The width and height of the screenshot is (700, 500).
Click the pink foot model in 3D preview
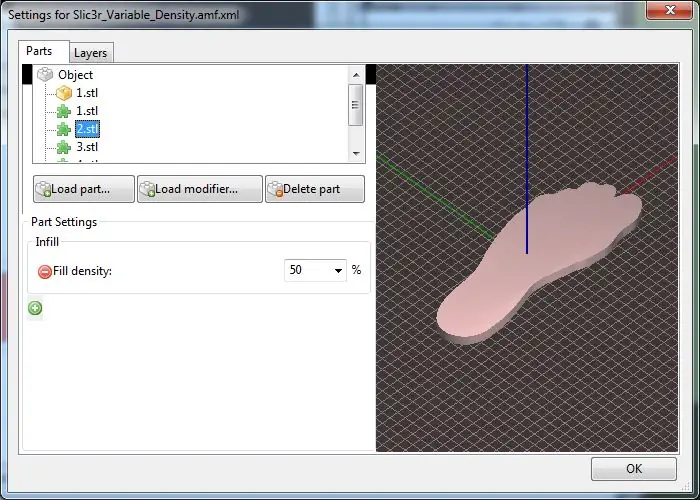click(538, 263)
